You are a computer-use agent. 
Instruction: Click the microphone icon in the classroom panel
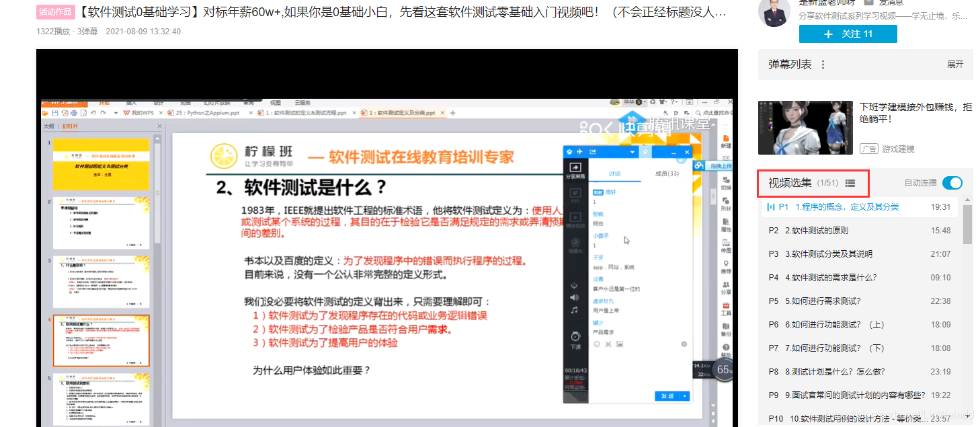coord(574,284)
